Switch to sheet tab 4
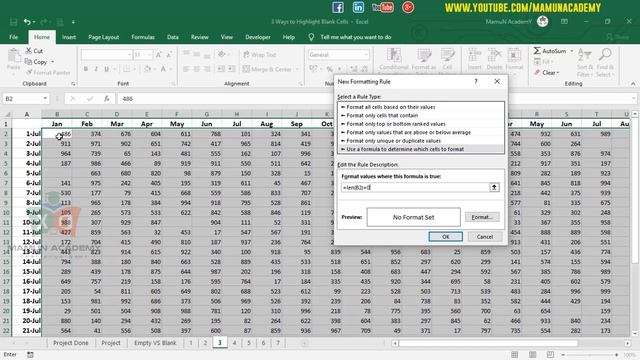The height and width of the screenshot is (360, 640). coord(234,343)
